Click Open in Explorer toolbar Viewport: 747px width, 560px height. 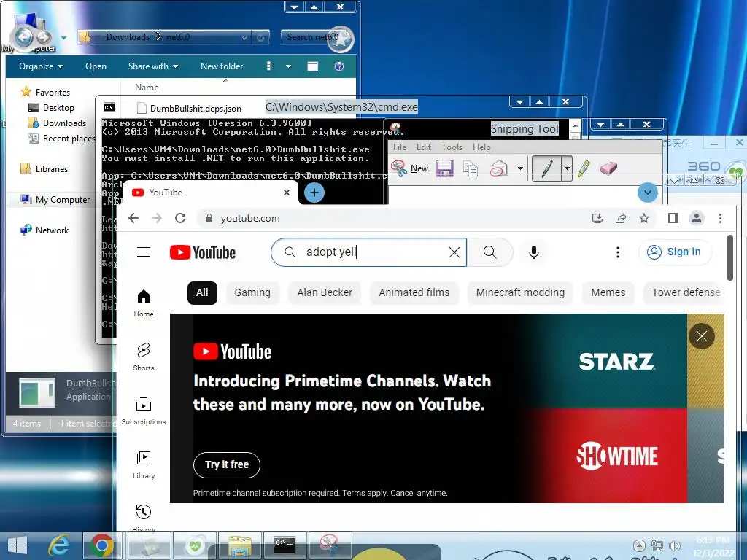pyautogui.click(x=96, y=66)
